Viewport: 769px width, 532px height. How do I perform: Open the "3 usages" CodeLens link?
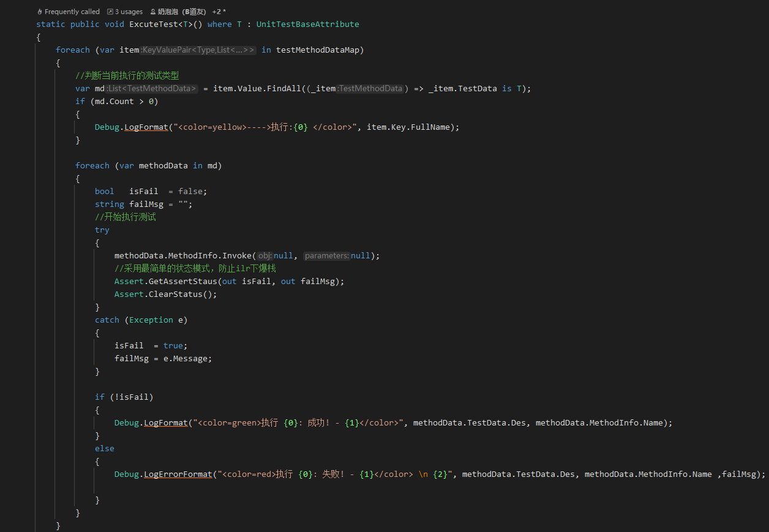point(127,11)
